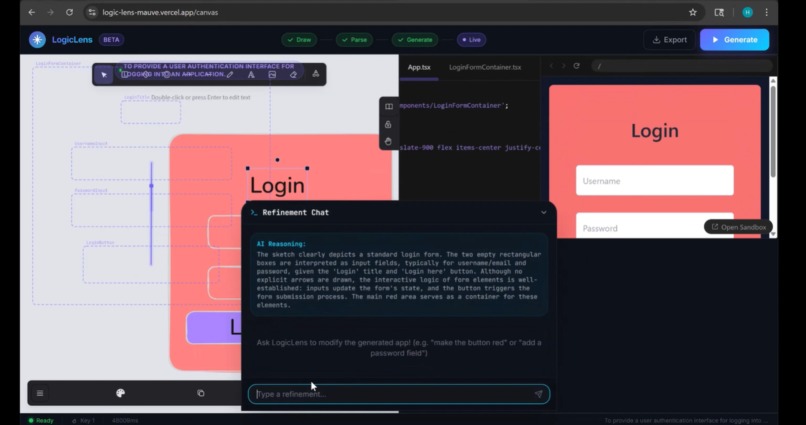
Task: Click the preview URL field
Action: (682, 66)
